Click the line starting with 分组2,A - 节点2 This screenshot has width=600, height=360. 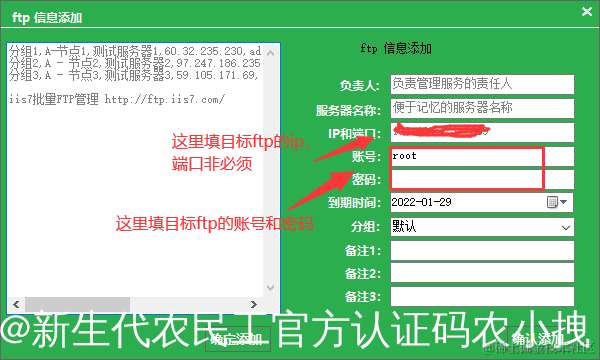134,63
